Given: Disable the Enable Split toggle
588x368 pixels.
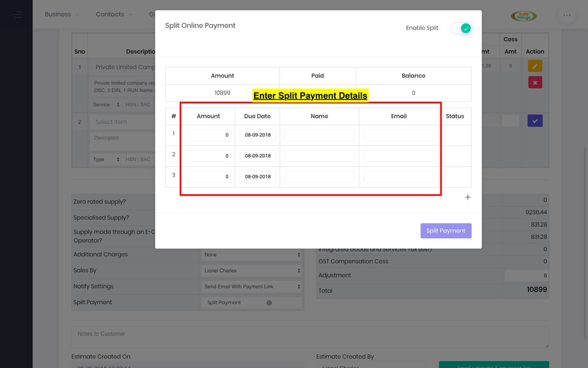Looking at the screenshot, I should [461, 28].
